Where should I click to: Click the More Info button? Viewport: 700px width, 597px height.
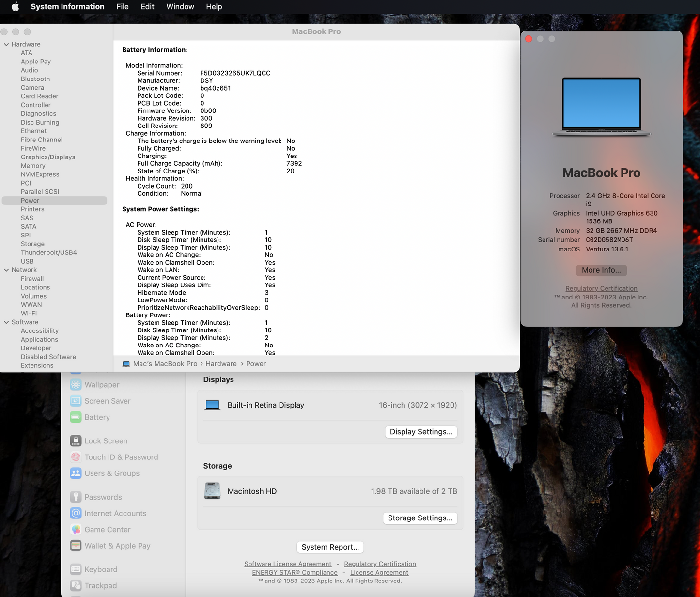(601, 270)
